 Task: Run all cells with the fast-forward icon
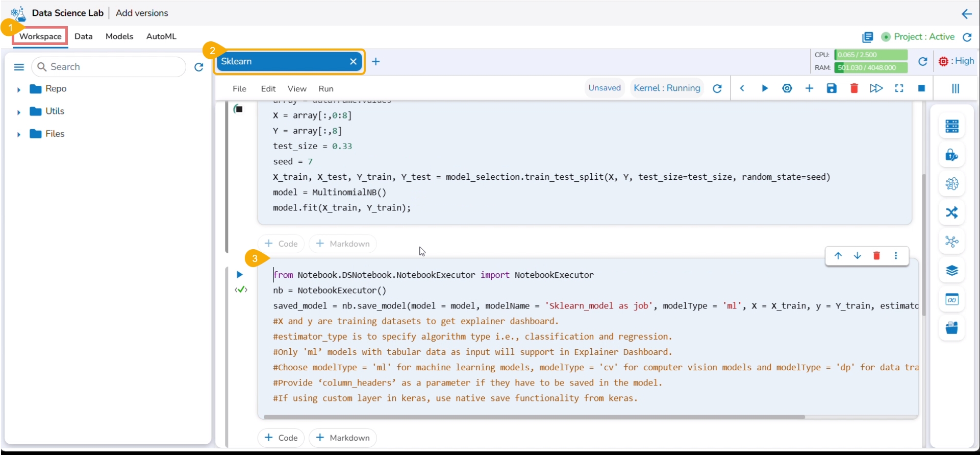coord(876,88)
